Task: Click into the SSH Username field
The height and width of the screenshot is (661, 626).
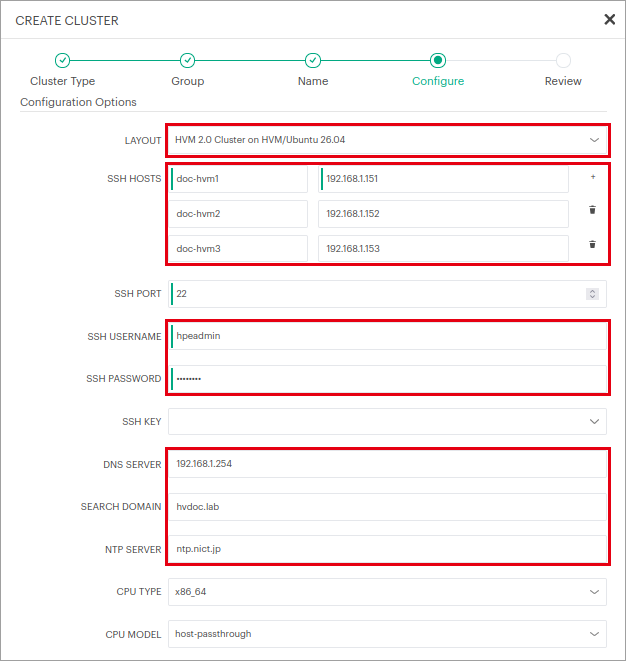Action: click(x=387, y=336)
